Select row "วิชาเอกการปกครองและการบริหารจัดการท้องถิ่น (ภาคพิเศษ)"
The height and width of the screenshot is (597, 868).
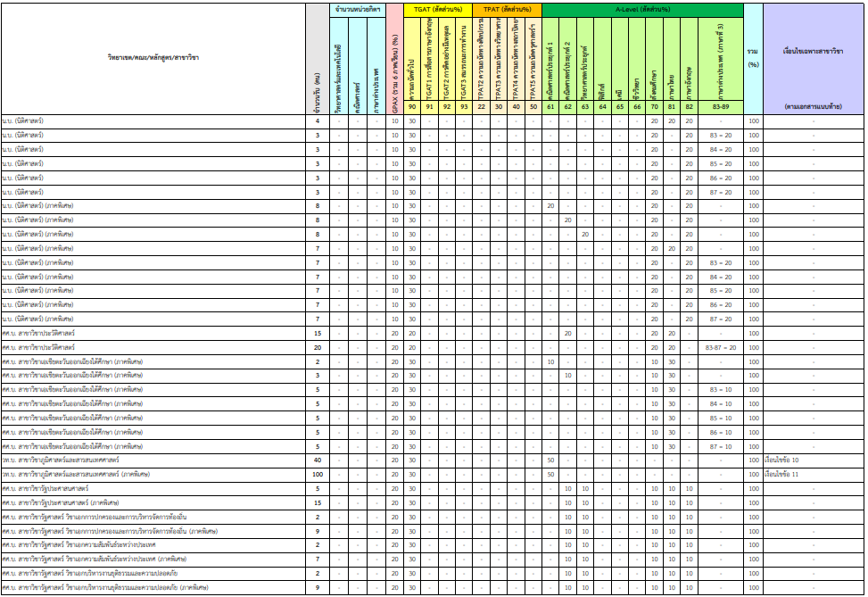click(432, 532)
